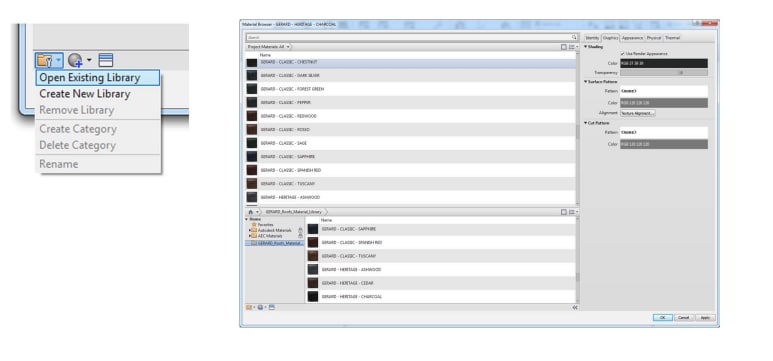Collapse the Home tree node
The width and height of the screenshot is (773, 361).
coord(247,219)
